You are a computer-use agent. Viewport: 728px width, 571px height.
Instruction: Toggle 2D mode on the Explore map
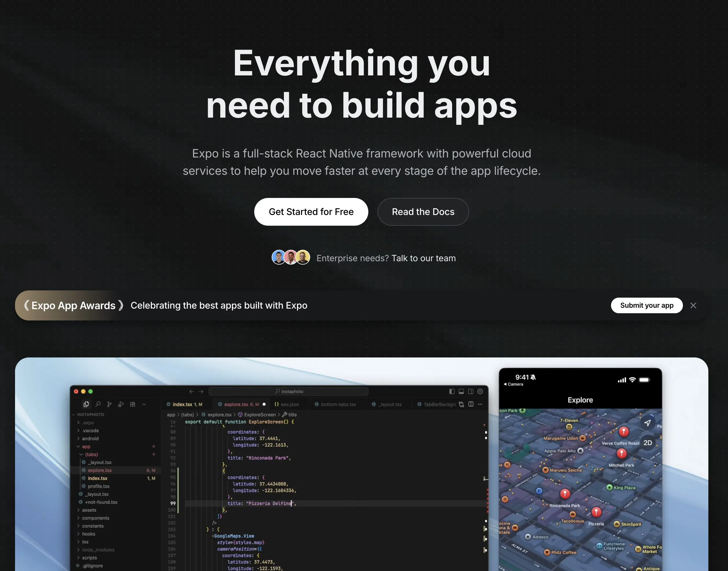tap(647, 443)
